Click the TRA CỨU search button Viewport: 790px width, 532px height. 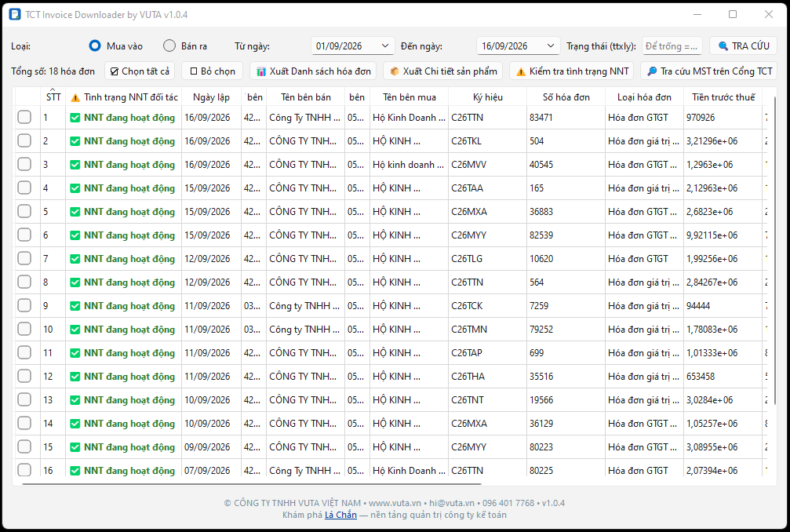click(x=743, y=46)
